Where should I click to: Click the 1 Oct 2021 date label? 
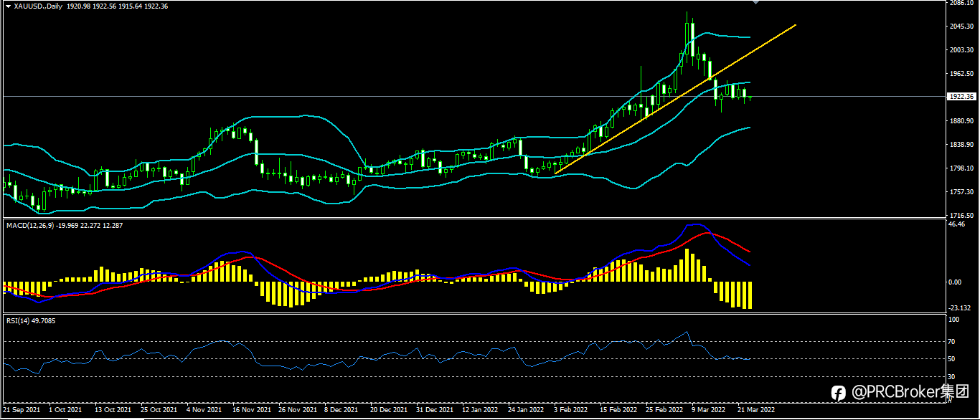pyautogui.click(x=65, y=411)
